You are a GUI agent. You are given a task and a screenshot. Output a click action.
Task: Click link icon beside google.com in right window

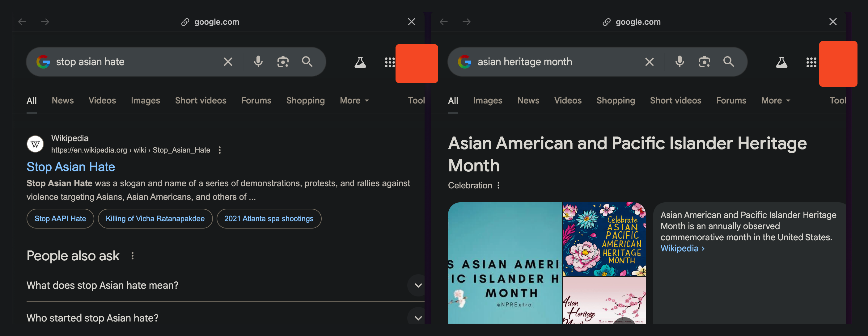607,22
